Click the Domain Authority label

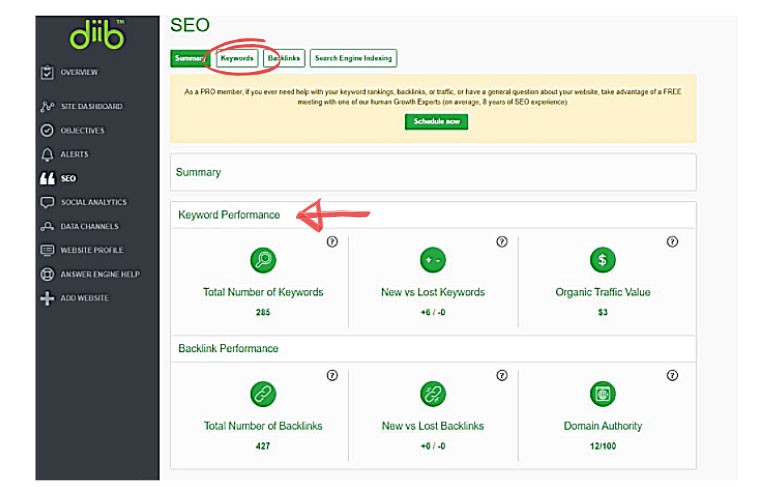pos(602,426)
